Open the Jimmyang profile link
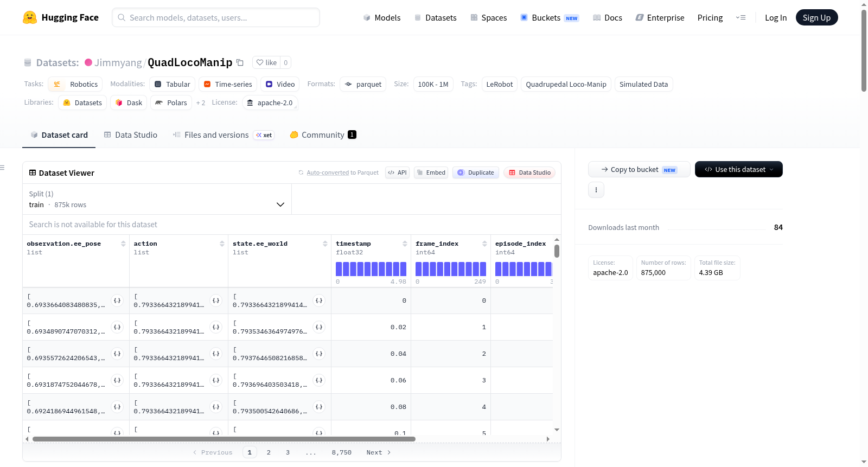The height and width of the screenshot is (467, 868). point(118,62)
